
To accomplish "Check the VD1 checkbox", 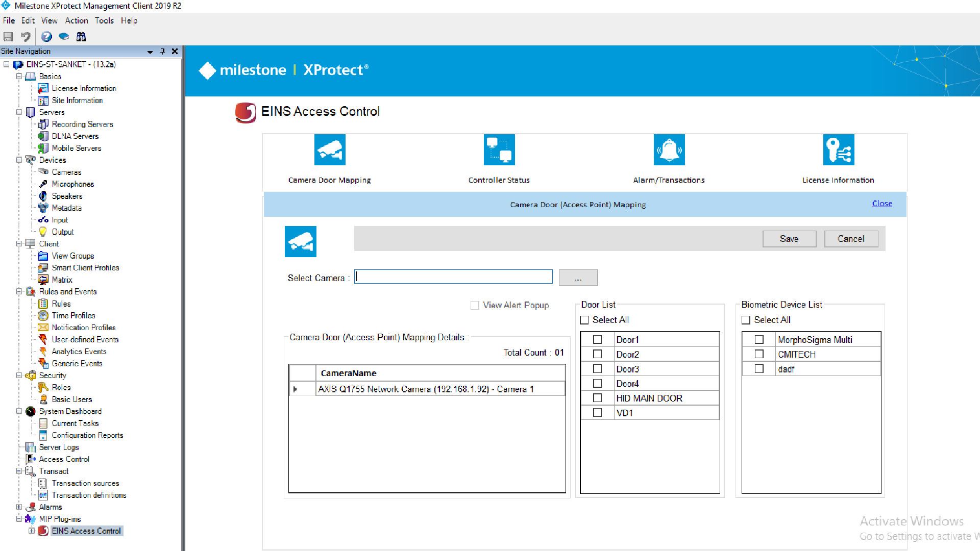I will (598, 413).
